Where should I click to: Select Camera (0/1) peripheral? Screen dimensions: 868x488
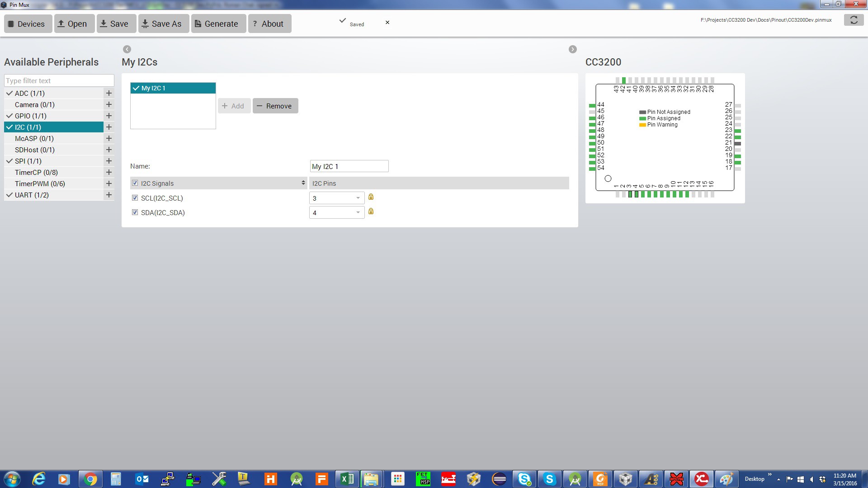pyautogui.click(x=54, y=104)
